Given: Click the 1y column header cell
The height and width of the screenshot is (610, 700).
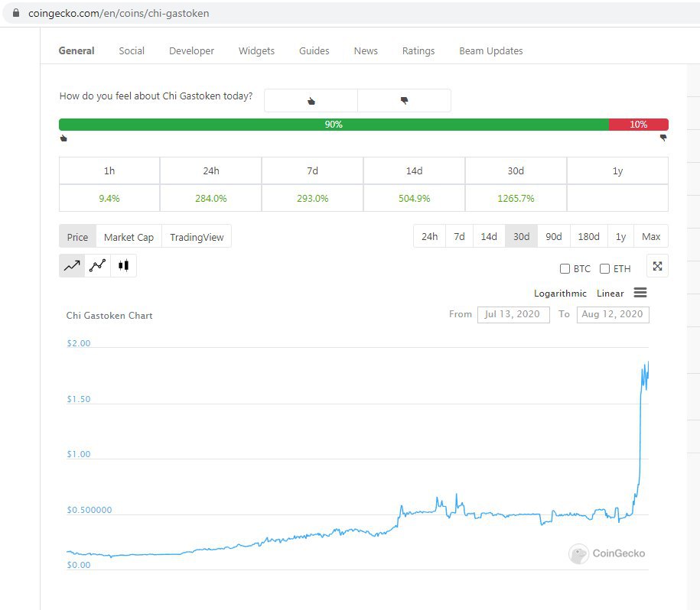Looking at the screenshot, I should 617,170.
